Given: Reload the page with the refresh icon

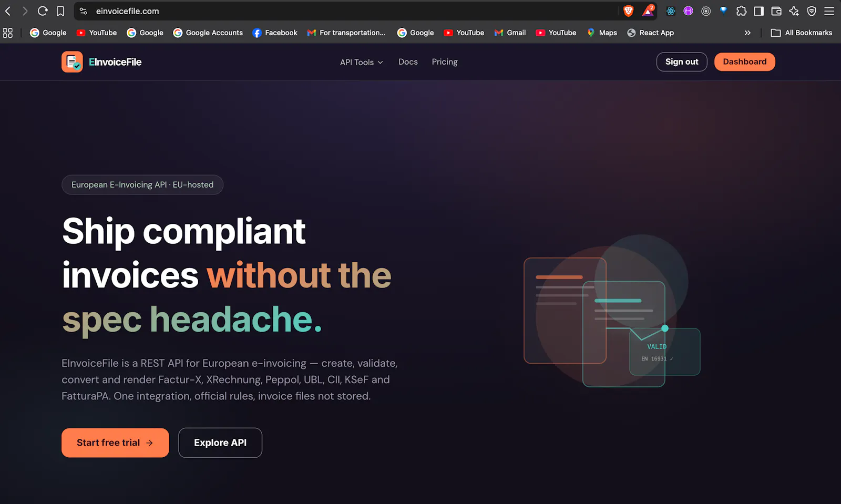Looking at the screenshot, I should click(43, 11).
